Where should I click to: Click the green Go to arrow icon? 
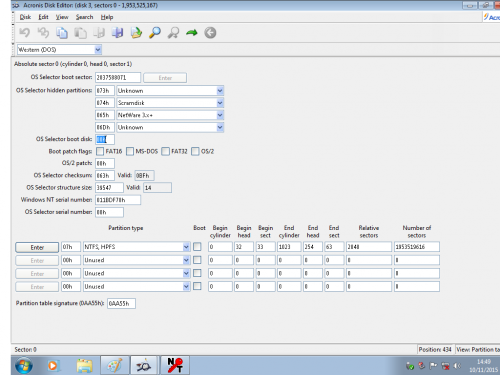[x=192, y=33]
